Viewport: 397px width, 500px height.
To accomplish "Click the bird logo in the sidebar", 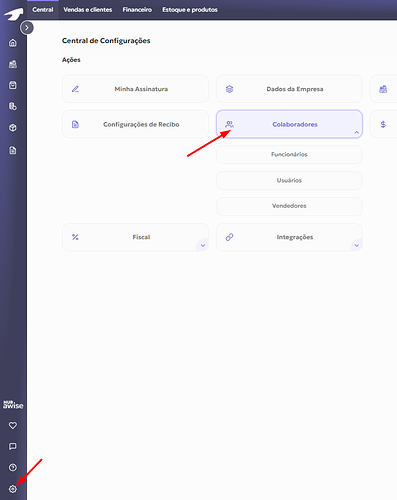I will [x=13, y=13].
